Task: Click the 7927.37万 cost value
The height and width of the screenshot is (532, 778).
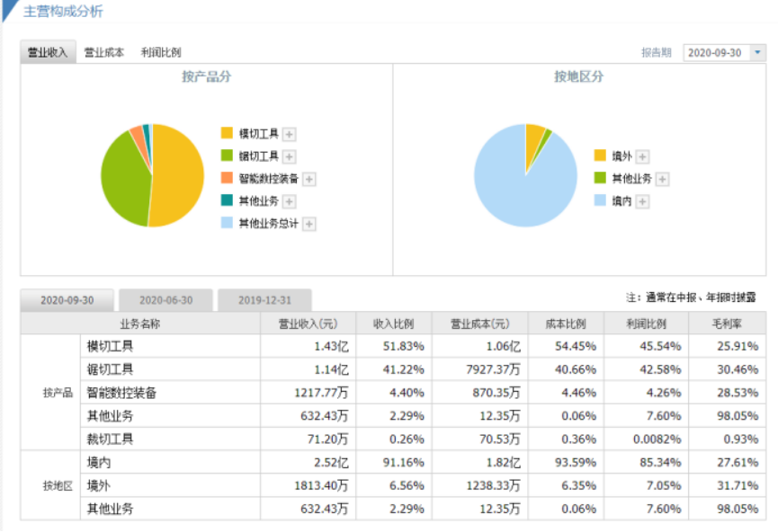Action: [x=493, y=369]
